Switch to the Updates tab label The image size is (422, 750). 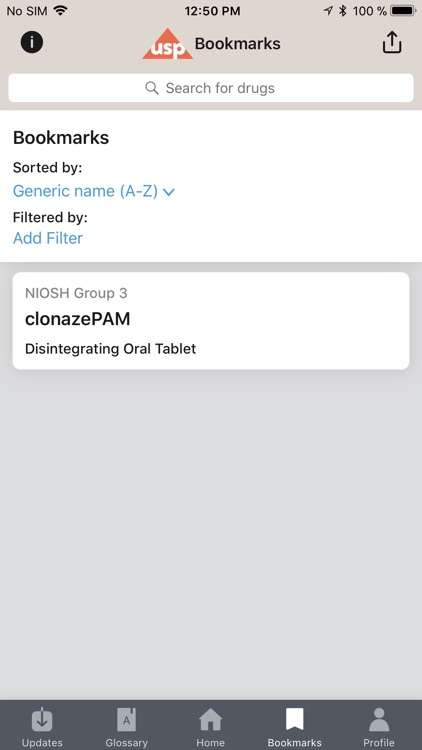(x=42, y=743)
